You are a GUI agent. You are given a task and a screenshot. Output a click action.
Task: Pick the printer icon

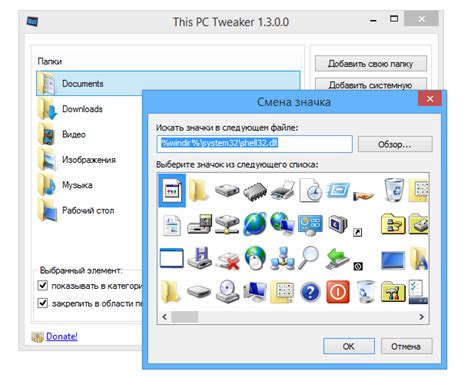283,191
